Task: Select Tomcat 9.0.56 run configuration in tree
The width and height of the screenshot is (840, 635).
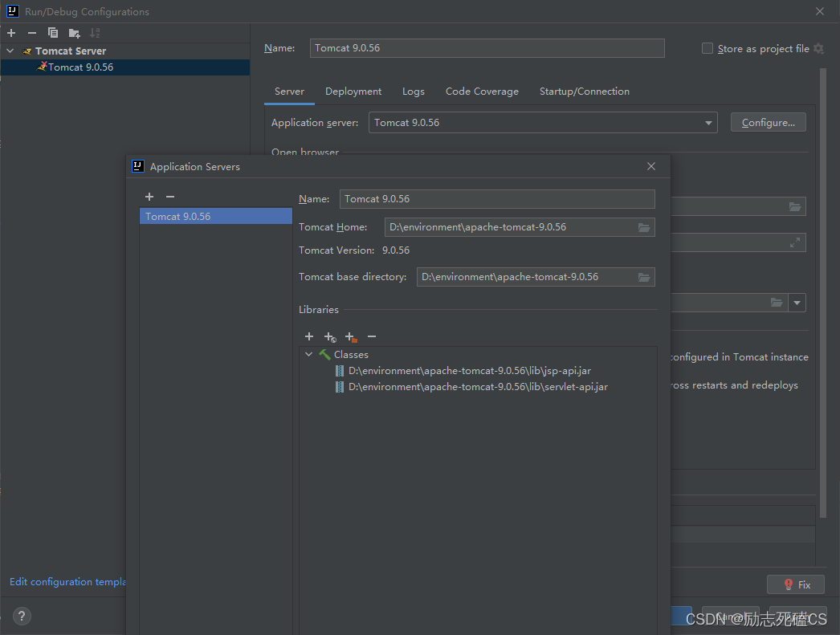Action: pyautogui.click(x=124, y=67)
